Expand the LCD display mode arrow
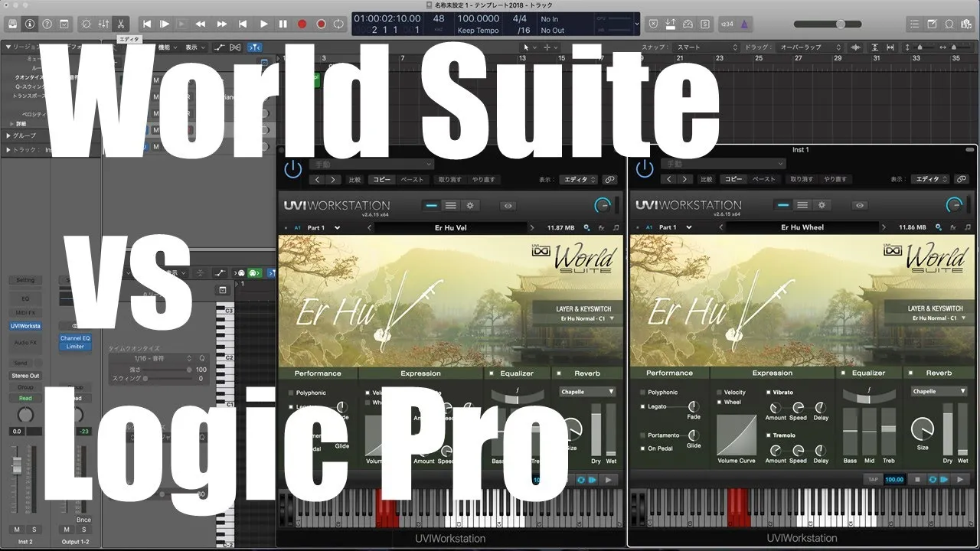This screenshot has height=551, width=980. (x=637, y=24)
